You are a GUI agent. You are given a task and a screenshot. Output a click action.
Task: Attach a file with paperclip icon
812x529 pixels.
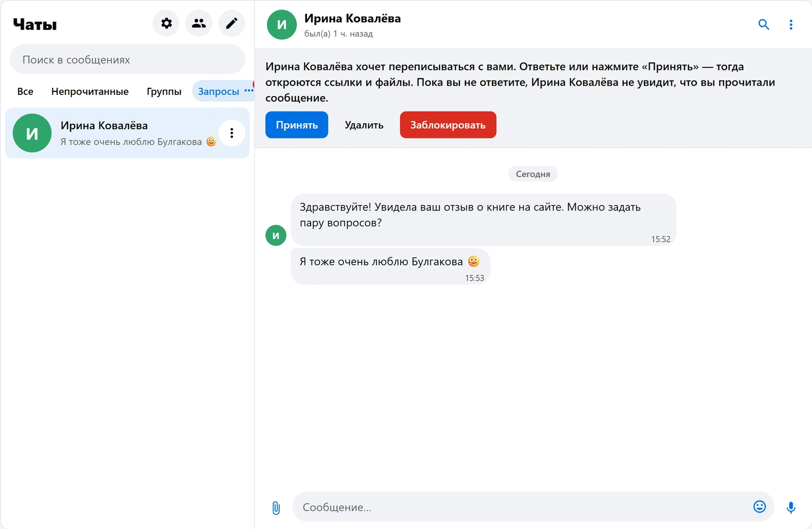(x=276, y=508)
